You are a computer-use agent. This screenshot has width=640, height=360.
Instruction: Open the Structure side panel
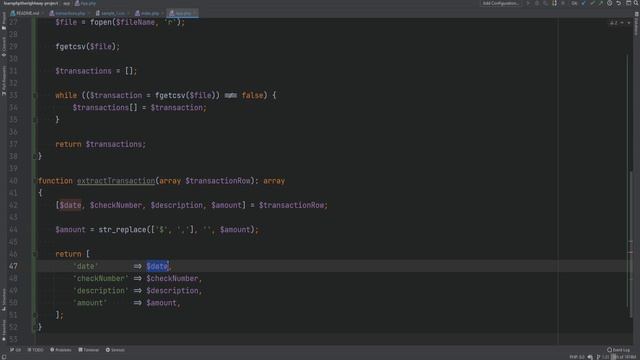click(4, 299)
